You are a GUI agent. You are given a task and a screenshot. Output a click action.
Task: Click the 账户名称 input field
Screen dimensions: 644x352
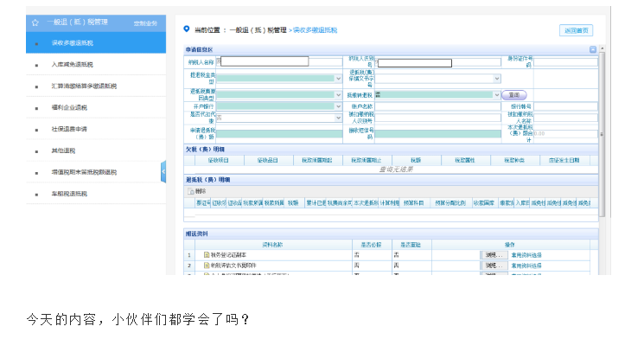pos(437,106)
